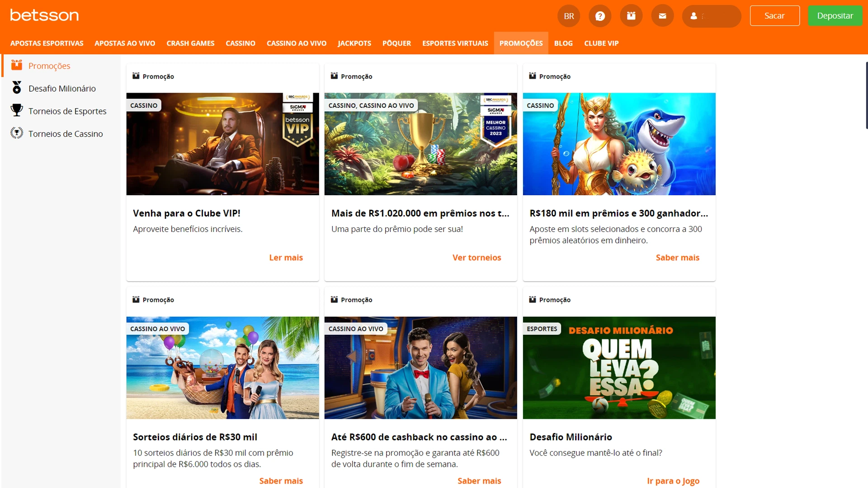
Task: Open Apostas ao Vivo menu
Action: click(125, 43)
